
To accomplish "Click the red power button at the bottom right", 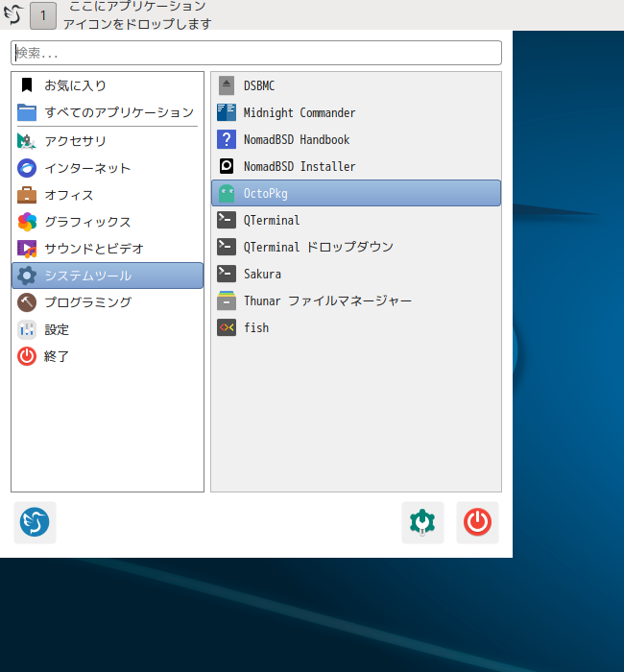I will 477,522.
